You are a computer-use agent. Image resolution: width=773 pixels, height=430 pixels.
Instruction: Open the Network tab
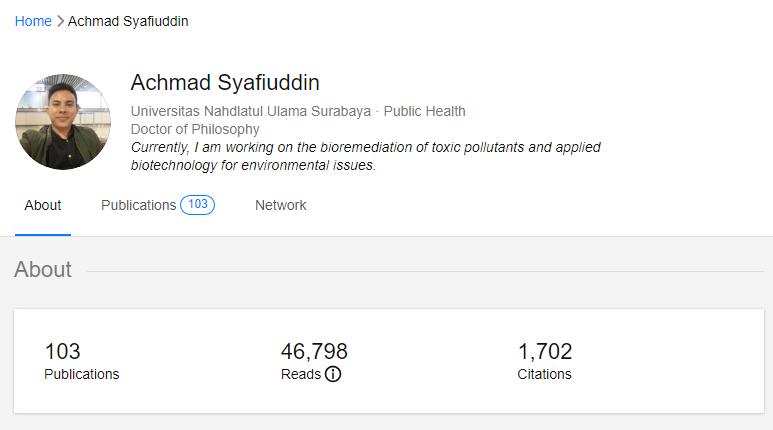280,205
